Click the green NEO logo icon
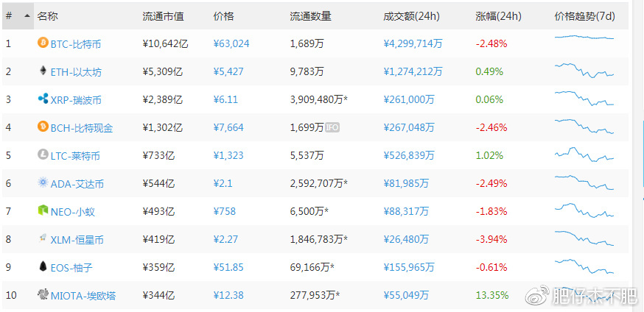 pyautogui.click(x=43, y=211)
